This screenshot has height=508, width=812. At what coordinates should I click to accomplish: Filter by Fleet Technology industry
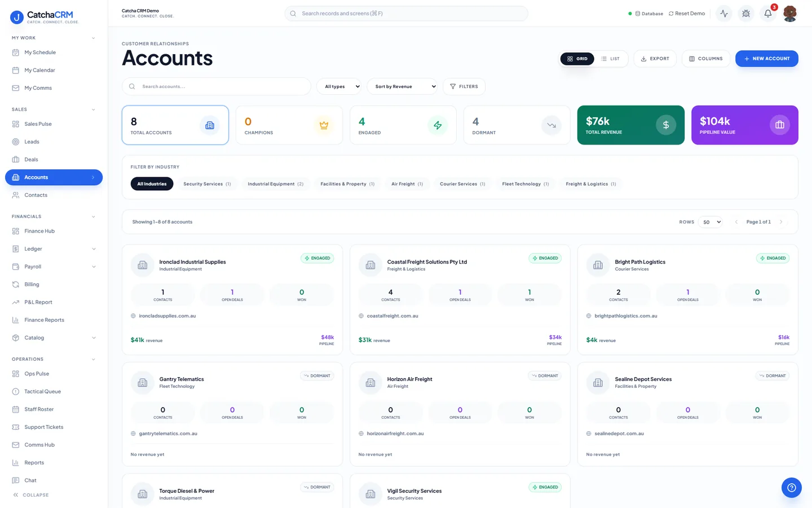coord(526,184)
